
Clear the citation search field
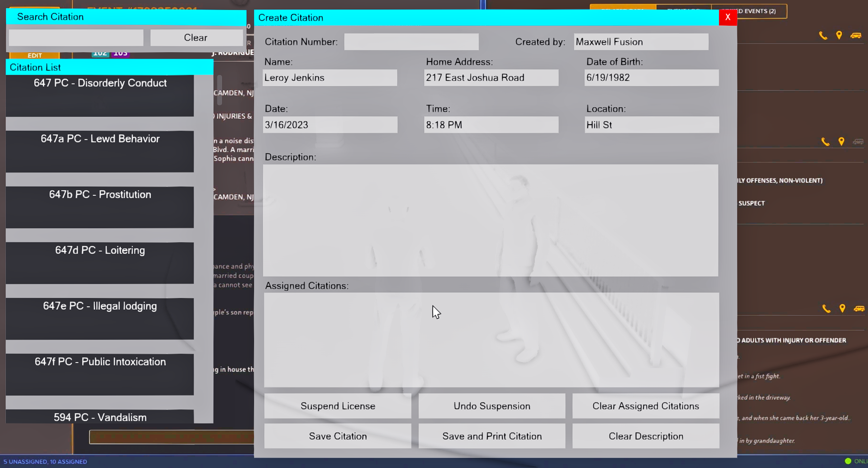pos(196,38)
